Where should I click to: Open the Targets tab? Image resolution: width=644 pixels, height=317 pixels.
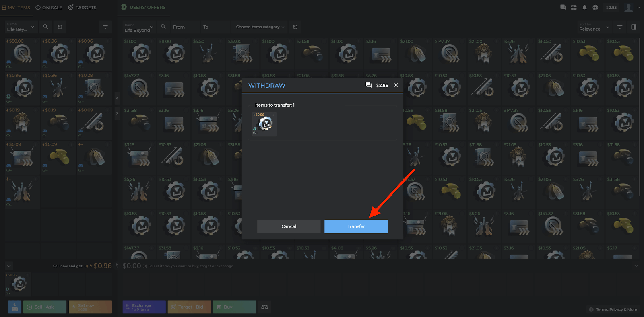[x=82, y=8]
